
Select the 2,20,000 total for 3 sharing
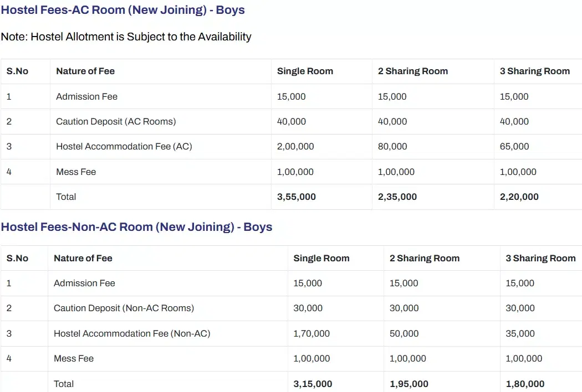(519, 197)
